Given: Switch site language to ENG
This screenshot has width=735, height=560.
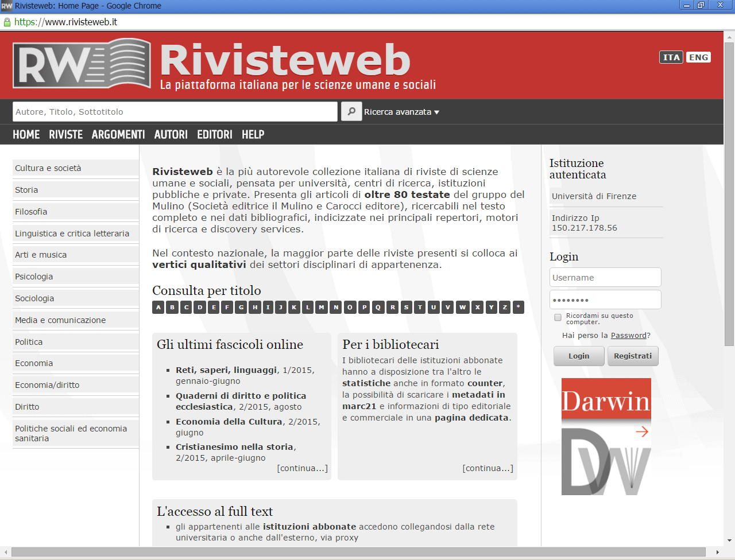Looking at the screenshot, I should click(698, 57).
